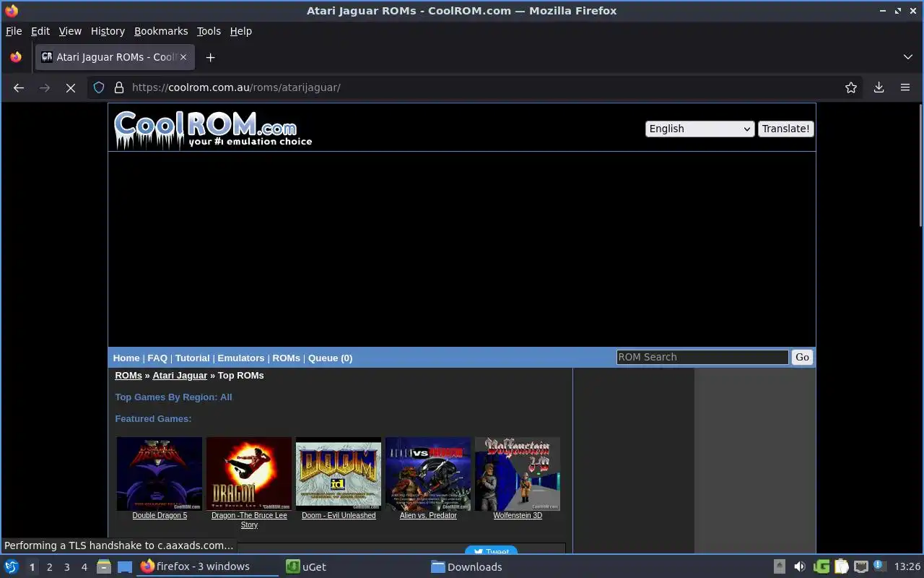This screenshot has height=578, width=924.
Task: Click Alien vs. Predator title link
Action: coord(428,515)
